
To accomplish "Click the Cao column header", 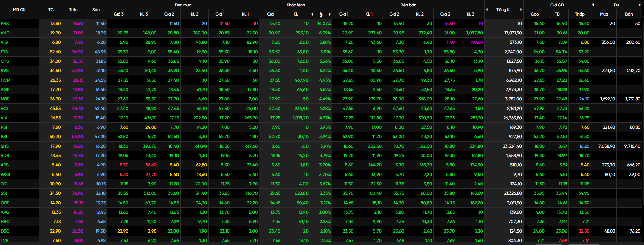I will 535,14.
